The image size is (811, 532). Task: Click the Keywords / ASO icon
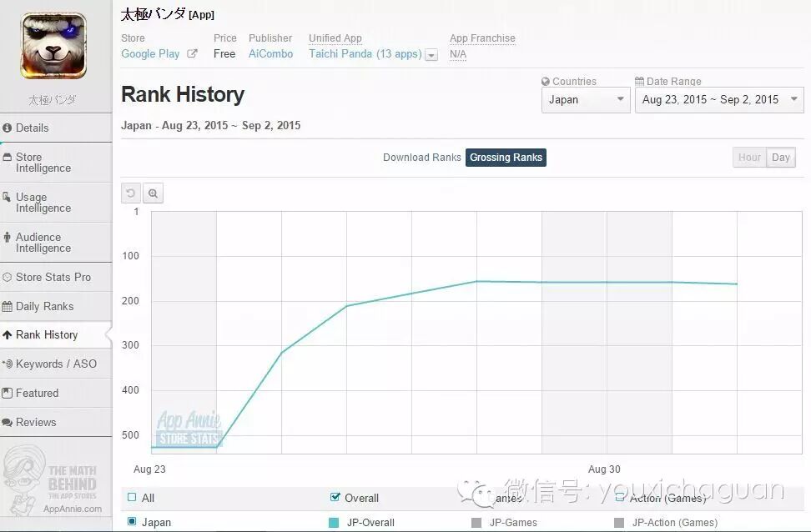pos(7,364)
